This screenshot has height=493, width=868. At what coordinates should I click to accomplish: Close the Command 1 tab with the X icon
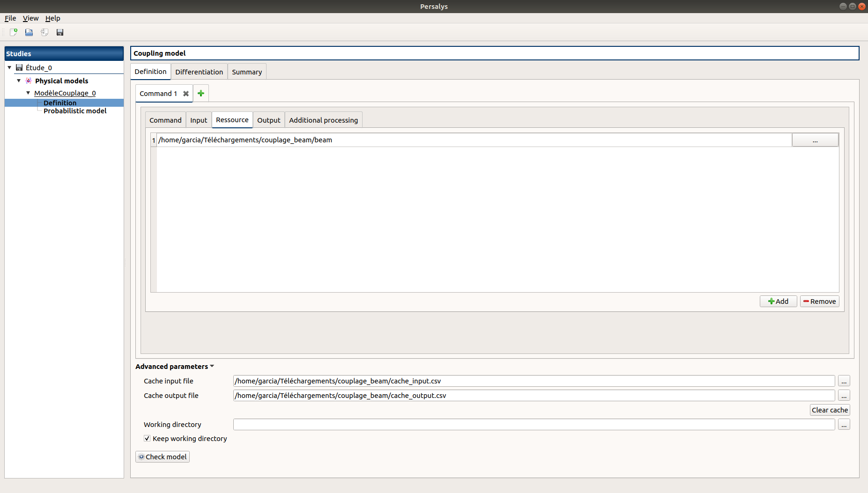click(x=186, y=94)
